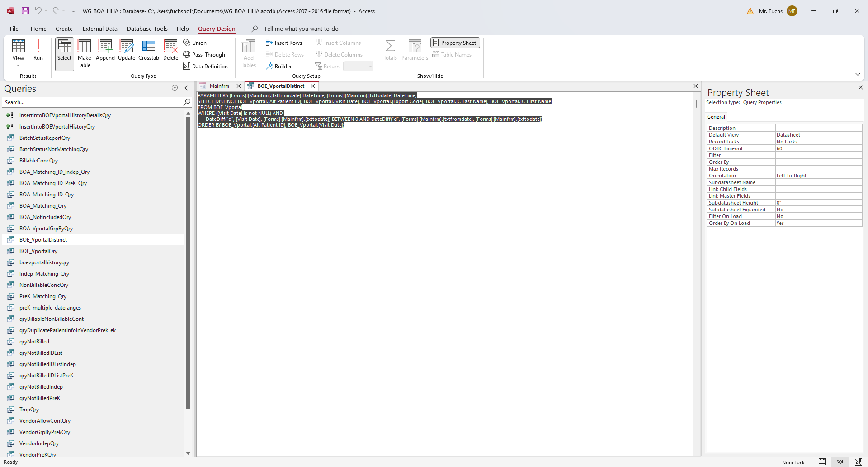Viewport: 868px width, 467px height.
Task: Click the Save icon in quick access toolbar
Action: (x=25, y=11)
